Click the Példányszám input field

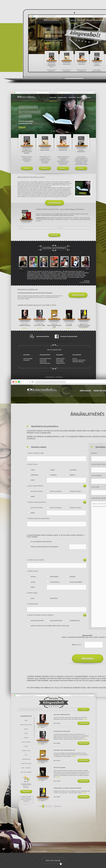pos(57,609)
